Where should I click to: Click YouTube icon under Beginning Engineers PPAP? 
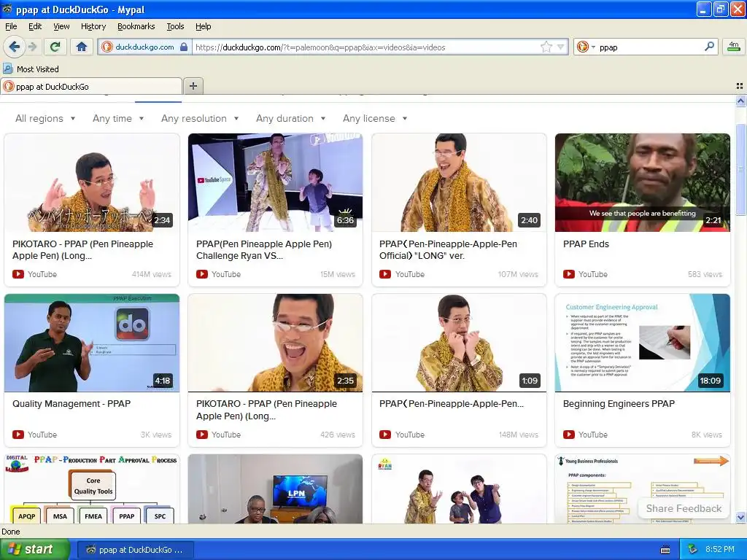[x=569, y=435]
